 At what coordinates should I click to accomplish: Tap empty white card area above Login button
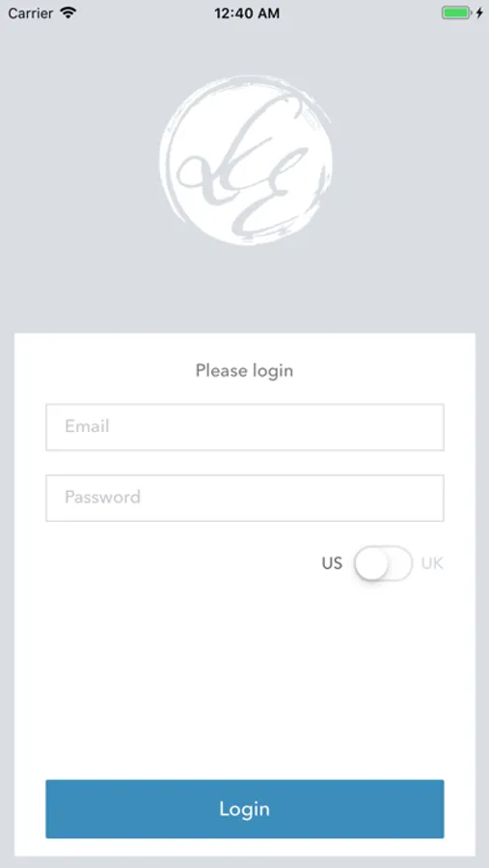[245, 681]
